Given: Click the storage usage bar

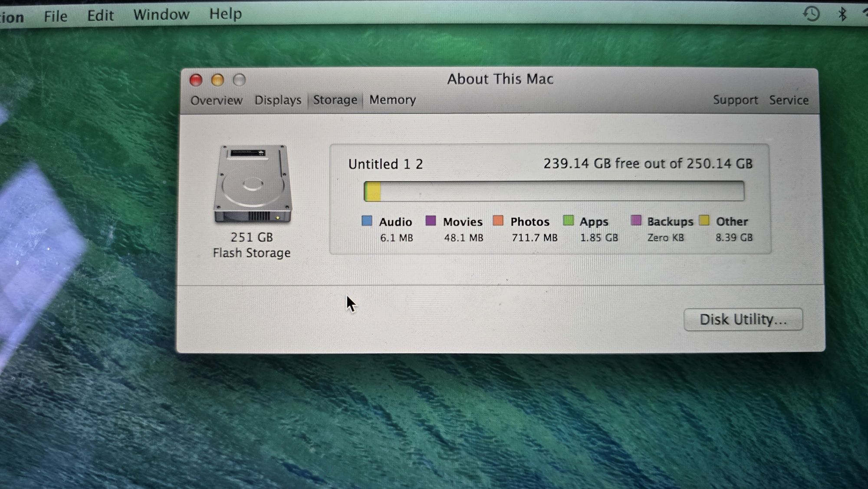Looking at the screenshot, I should pyautogui.click(x=554, y=191).
